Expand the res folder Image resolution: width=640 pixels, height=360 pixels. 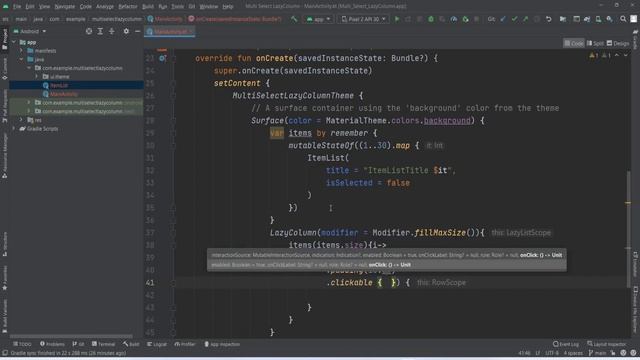(21, 120)
